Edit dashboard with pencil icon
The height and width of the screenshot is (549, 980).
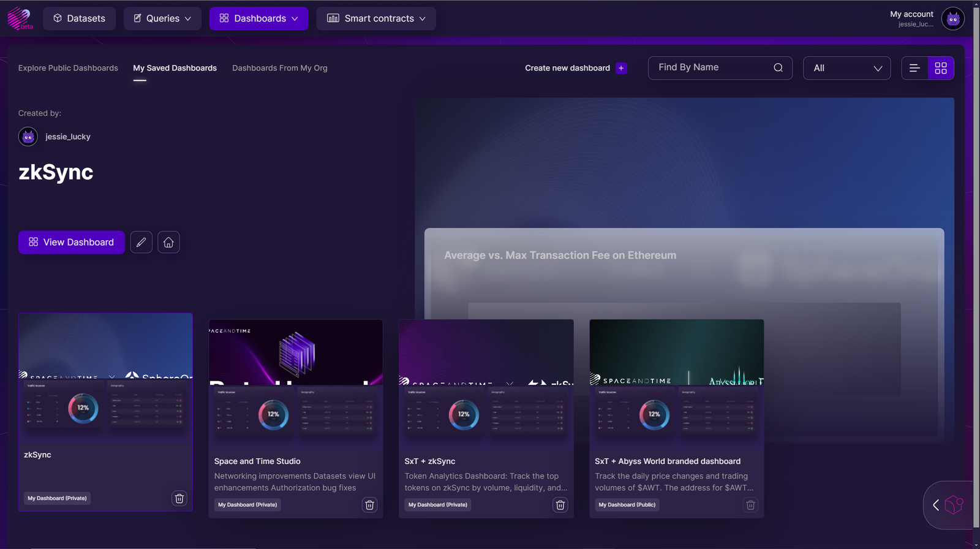[141, 242]
